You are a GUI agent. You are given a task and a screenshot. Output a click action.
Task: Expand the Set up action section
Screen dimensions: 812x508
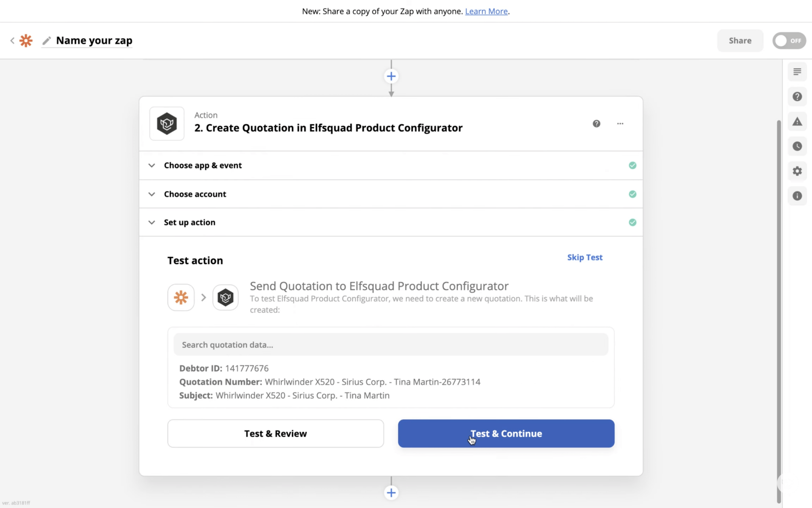pyautogui.click(x=391, y=222)
